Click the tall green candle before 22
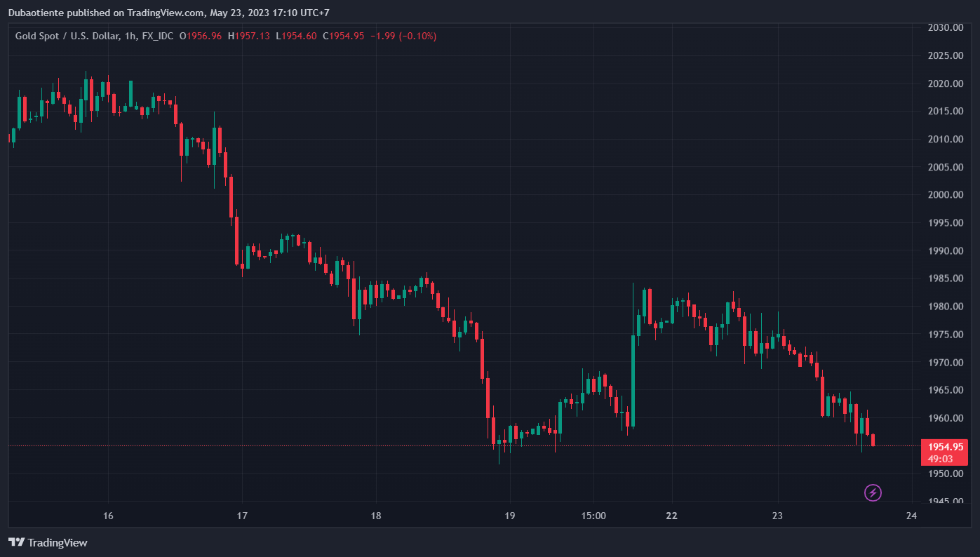This screenshot has width=980, height=557. pos(633,379)
